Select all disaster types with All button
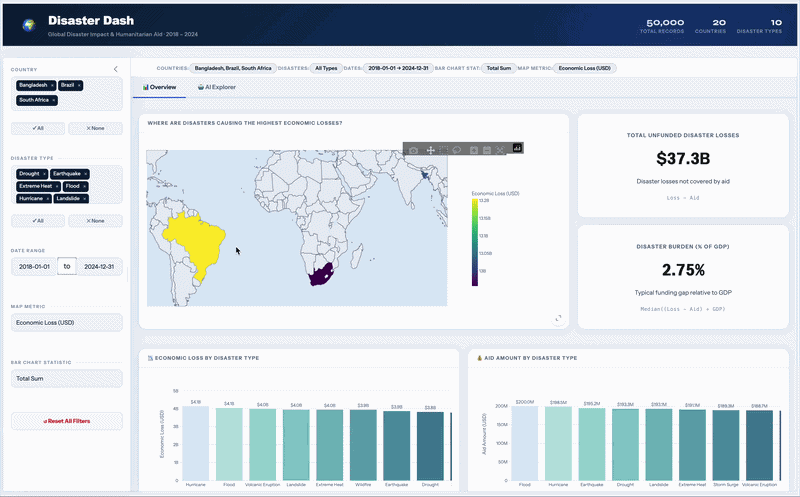The width and height of the screenshot is (800, 497). click(x=38, y=220)
